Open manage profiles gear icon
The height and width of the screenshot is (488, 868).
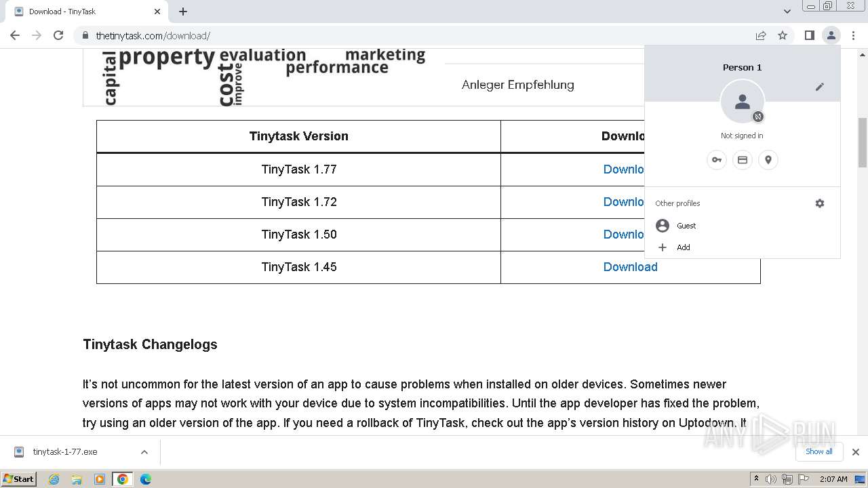[x=820, y=203]
